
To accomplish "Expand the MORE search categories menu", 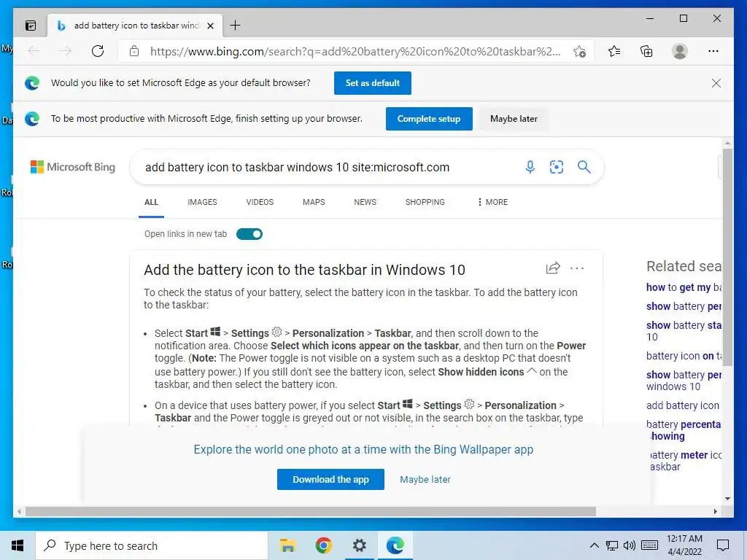I will tap(492, 203).
